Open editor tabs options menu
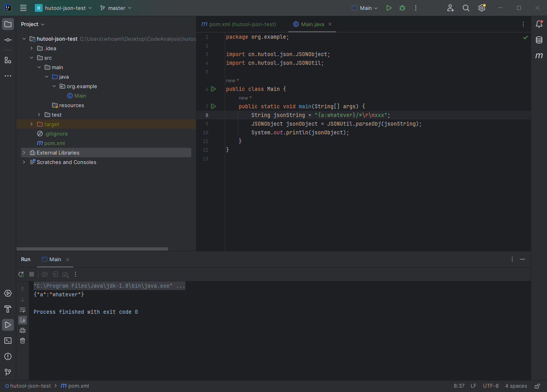 click(523, 24)
